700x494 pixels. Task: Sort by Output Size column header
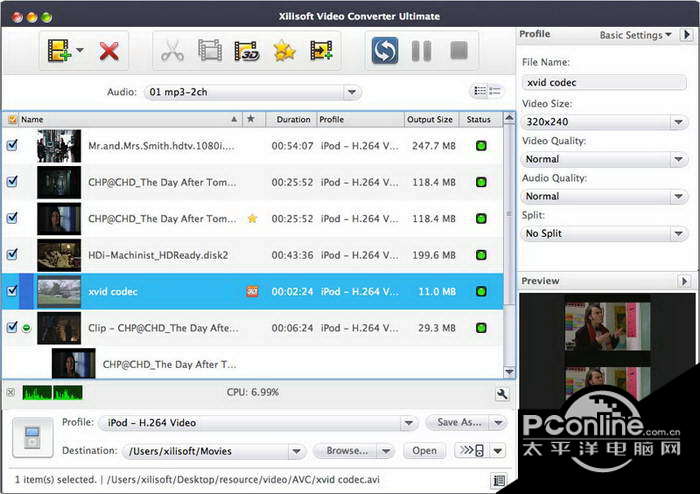(x=430, y=120)
